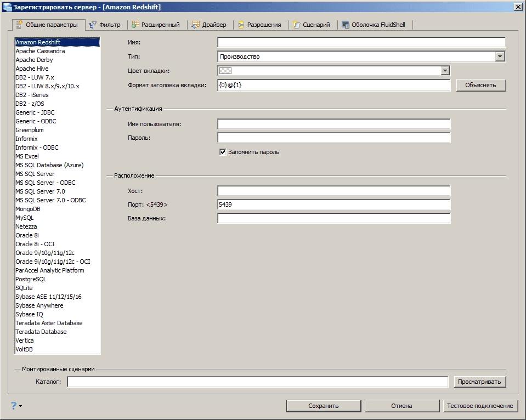
Task: Click the Тестовое подключение button
Action: click(x=480, y=406)
